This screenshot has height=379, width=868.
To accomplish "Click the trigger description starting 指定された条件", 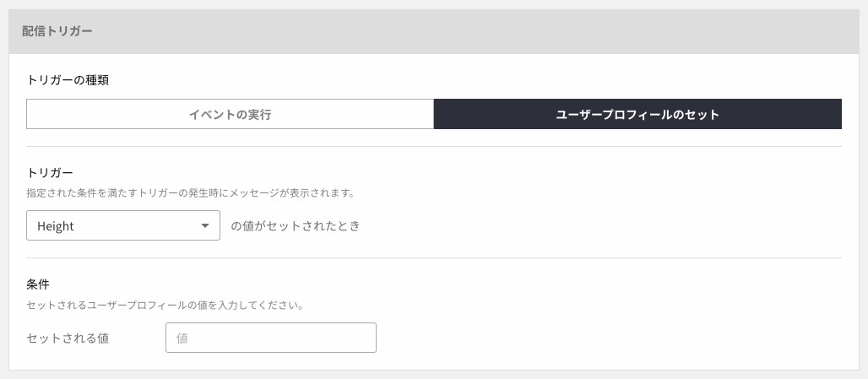I will pos(191,193).
